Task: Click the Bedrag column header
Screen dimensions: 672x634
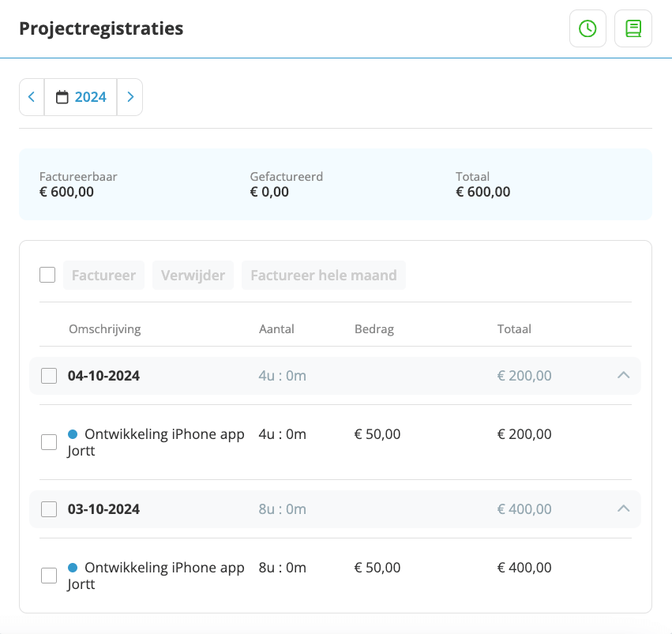Action: (x=374, y=329)
